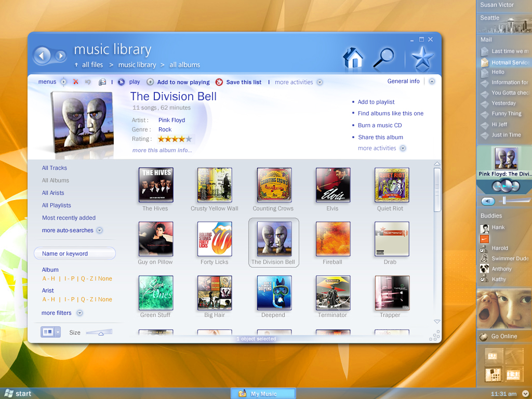Image resolution: width=532 pixels, height=399 pixels.
Task: Open the music library breadcrumb
Action: 137,65
